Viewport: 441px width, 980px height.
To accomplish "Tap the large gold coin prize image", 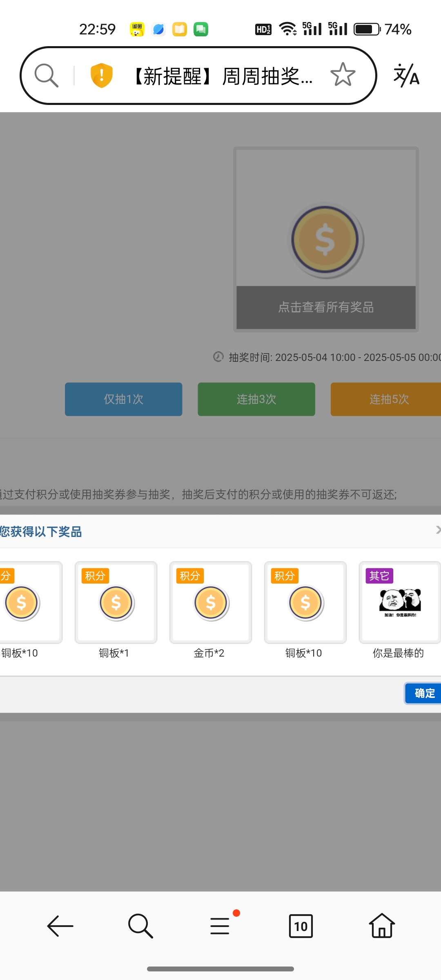I will pos(325,240).
